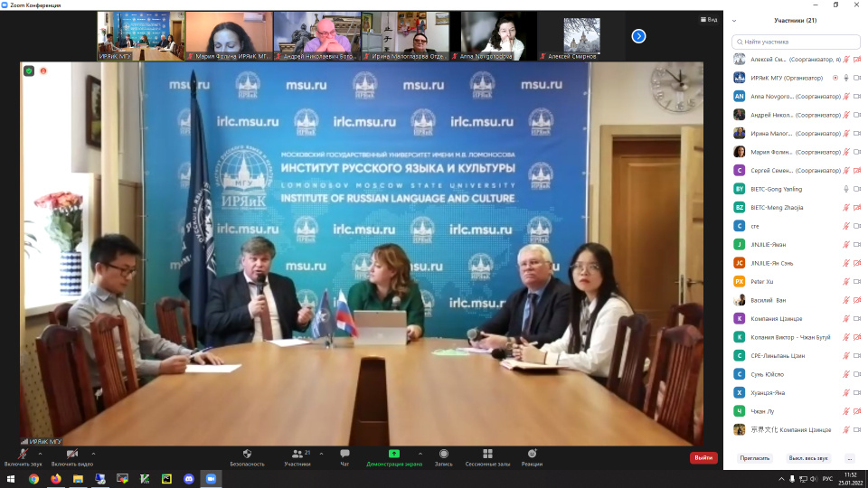Show next video thumbnails with arrow
This screenshot has width=868, height=488.
pyautogui.click(x=638, y=36)
